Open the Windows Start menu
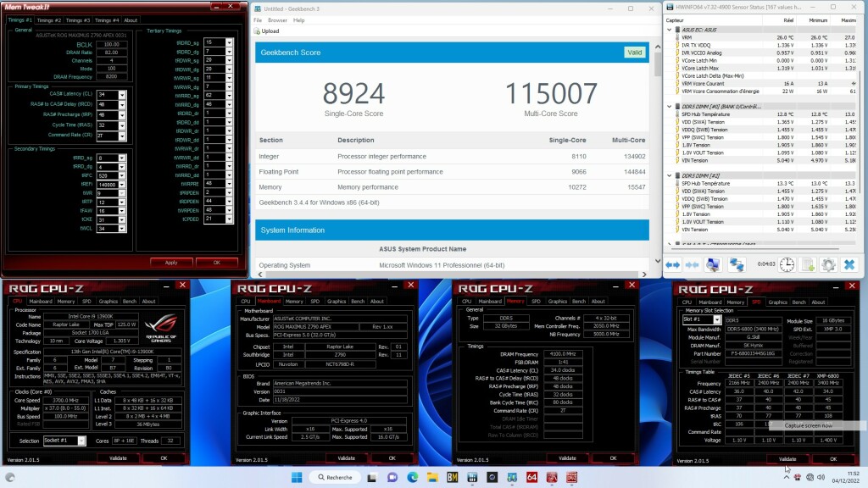 coord(297,477)
